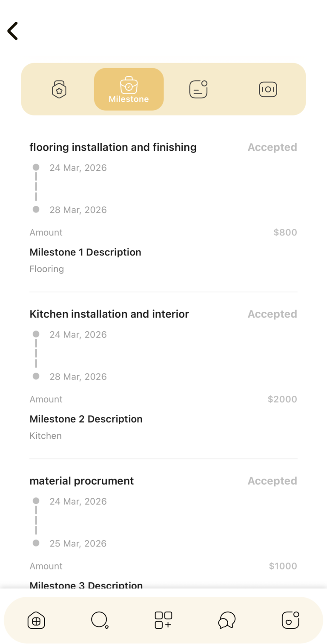Open Search in bottom navigation

point(100,620)
